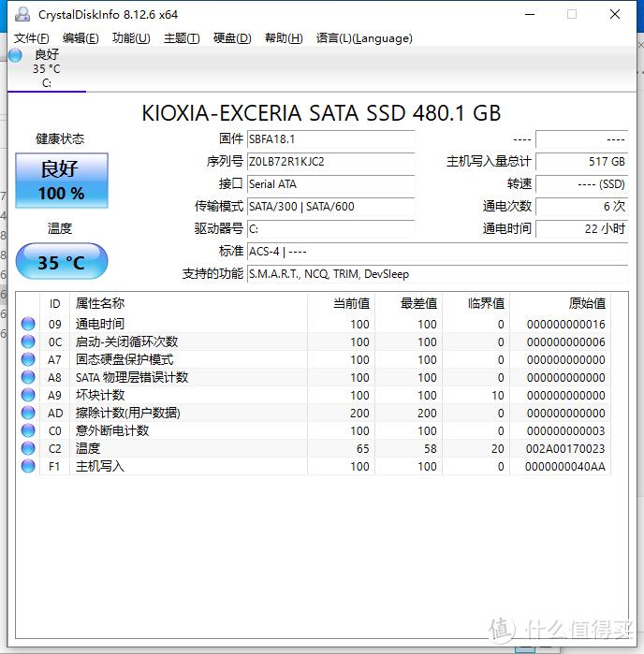Click the 临界值 column header
The height and width of the screenshot is (654, 644).
(476, 304)
